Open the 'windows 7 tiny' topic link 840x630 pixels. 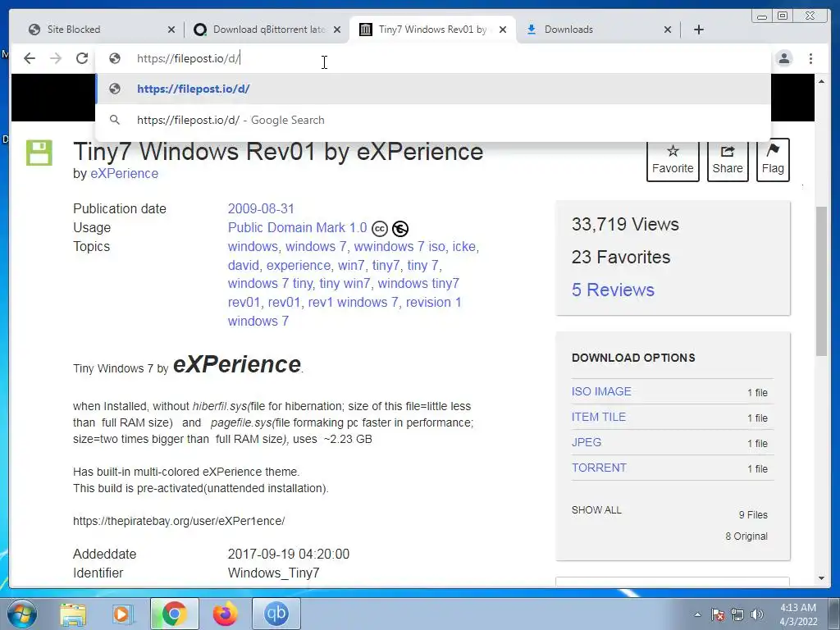(x=270, y=283)
